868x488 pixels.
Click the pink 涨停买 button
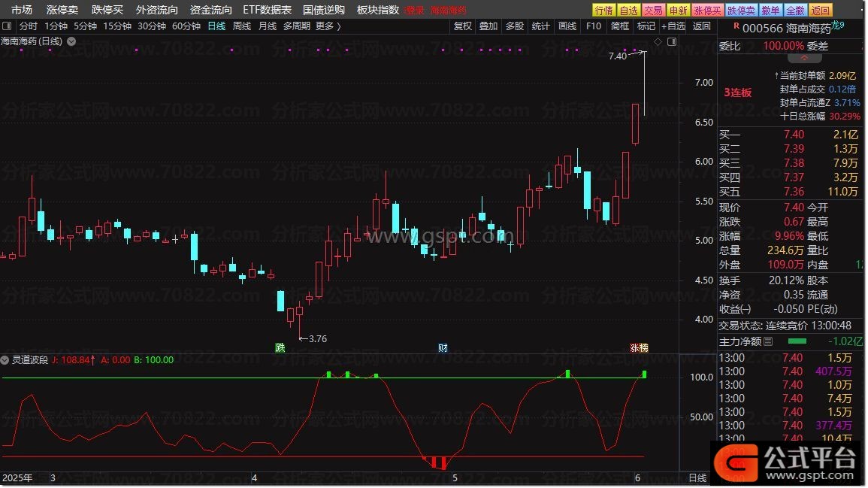[707, 11]
